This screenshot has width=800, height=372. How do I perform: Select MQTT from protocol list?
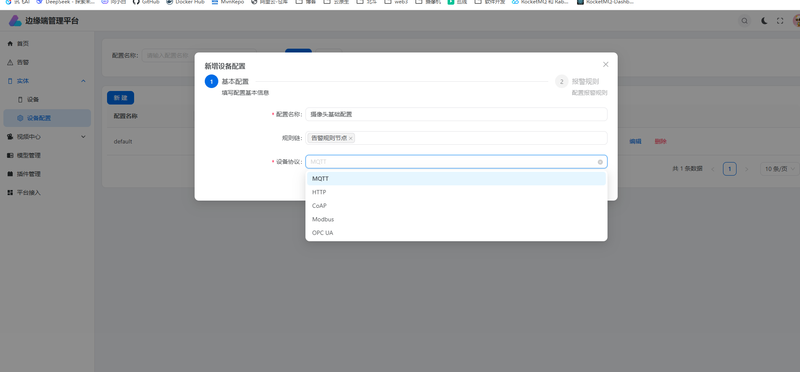pyautogui.click(x=456, y=179)
